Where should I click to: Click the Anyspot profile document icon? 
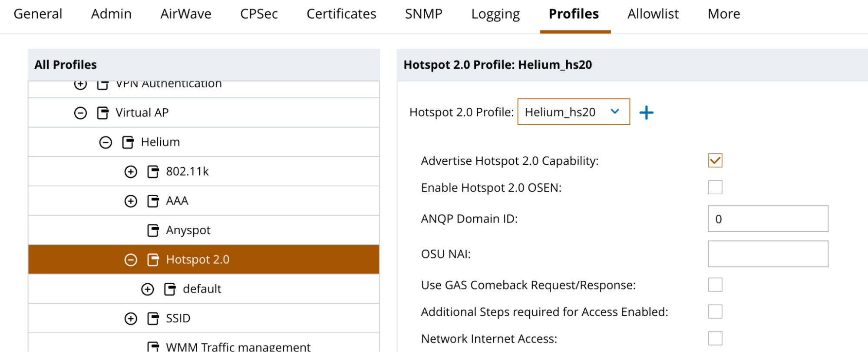153,230
